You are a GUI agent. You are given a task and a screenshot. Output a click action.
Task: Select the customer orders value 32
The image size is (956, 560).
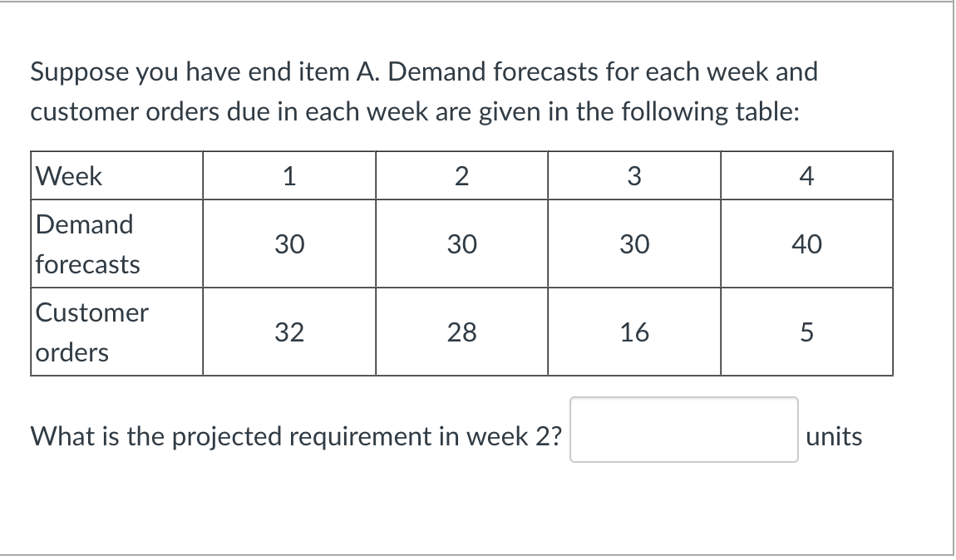[x=289, y=332]
